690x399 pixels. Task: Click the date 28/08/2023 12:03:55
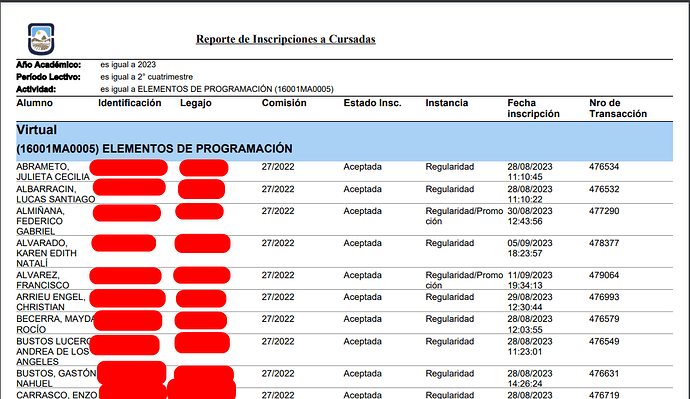click(530, 324)
